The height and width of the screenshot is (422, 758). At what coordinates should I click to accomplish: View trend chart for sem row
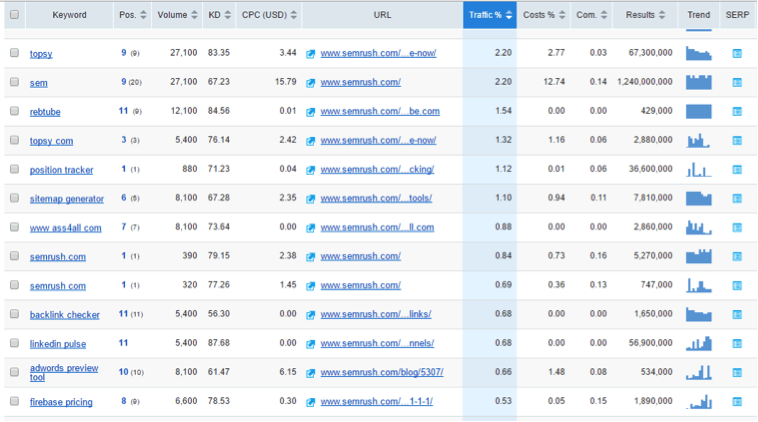coord(699,82)
